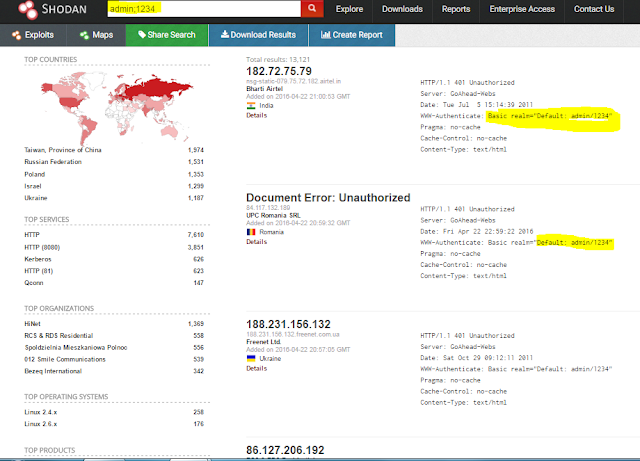The height and width of the screenshot is (461, 640).
Task: Click the India flag icon
Action: pyautogui.click(x=251, y=106)
